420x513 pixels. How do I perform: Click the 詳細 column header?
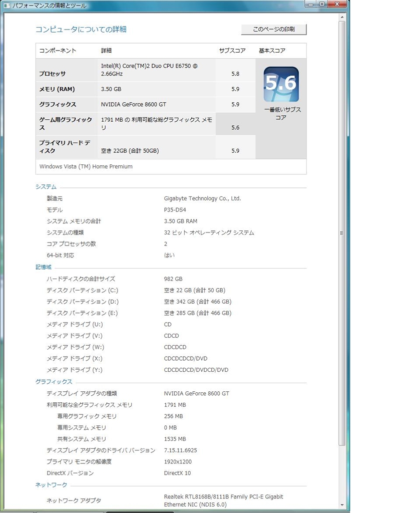pos(106,51)
